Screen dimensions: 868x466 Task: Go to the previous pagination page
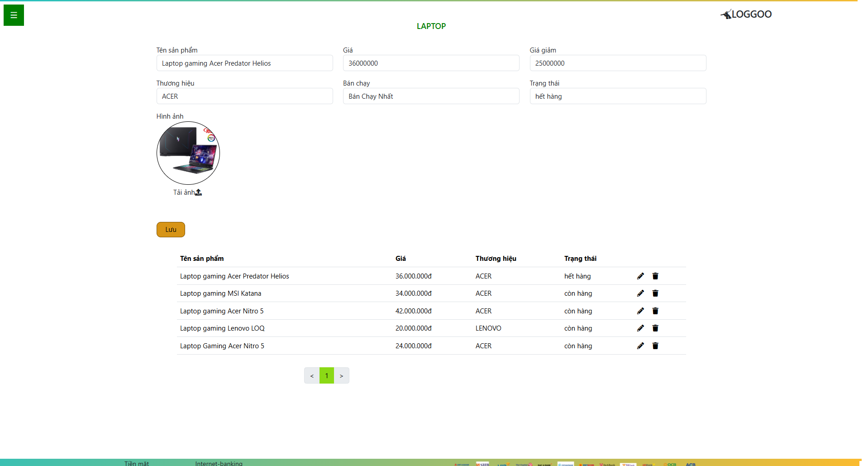pyautogui.click(x=312, y=376)
